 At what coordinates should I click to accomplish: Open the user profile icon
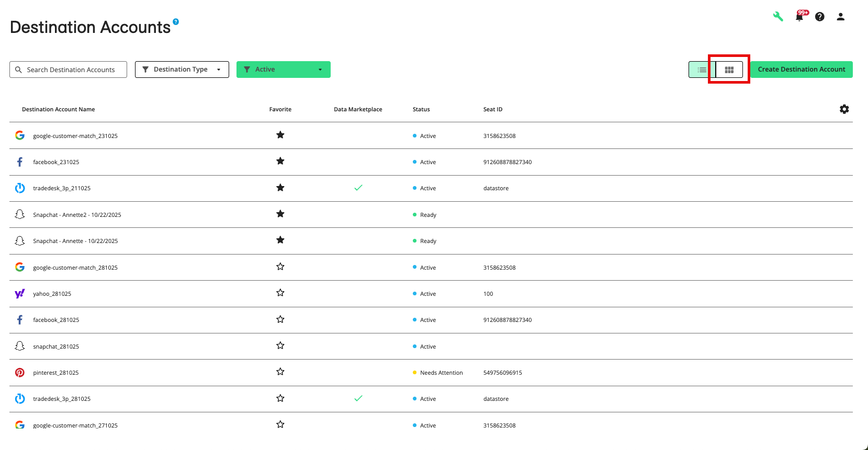coord(840,17)
